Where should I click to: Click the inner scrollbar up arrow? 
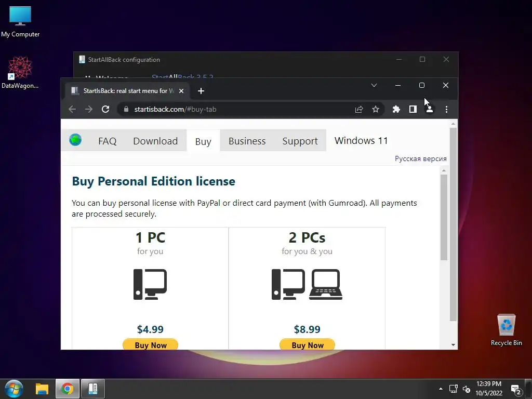[444, 170]
